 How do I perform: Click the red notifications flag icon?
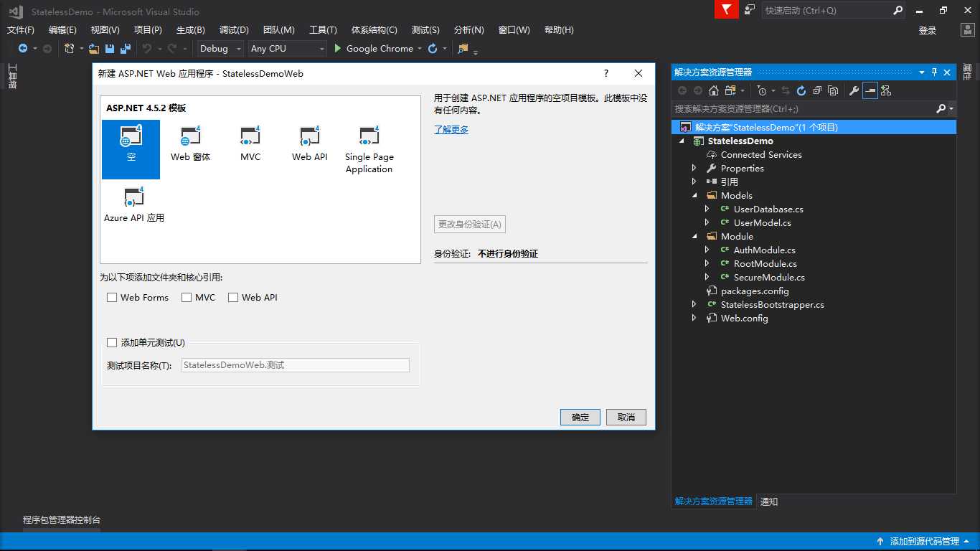[726, 10]
